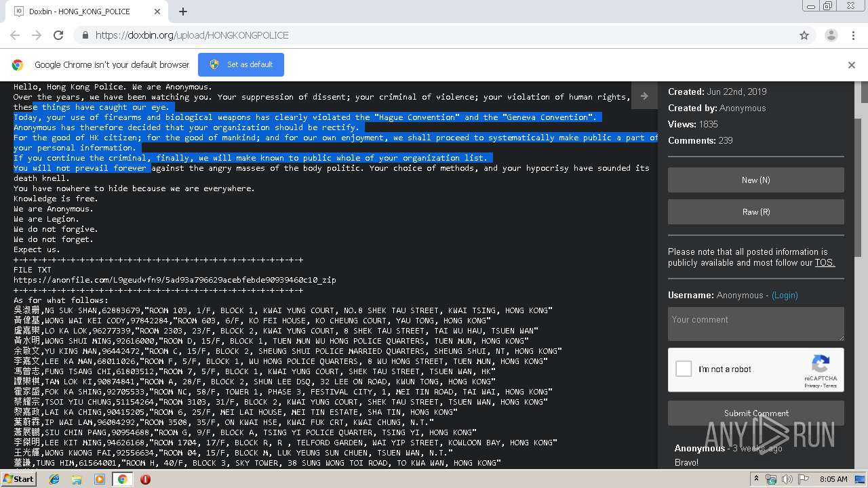The height and width of the screenshot is (488, 868).
Task: Click the Chrome logo in the infobar
Action: click(18, 65)
